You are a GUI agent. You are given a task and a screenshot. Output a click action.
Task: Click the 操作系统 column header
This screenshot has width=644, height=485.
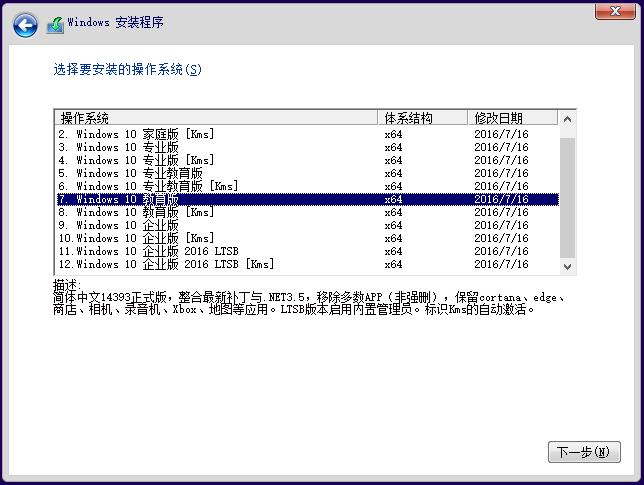(216, 118)
